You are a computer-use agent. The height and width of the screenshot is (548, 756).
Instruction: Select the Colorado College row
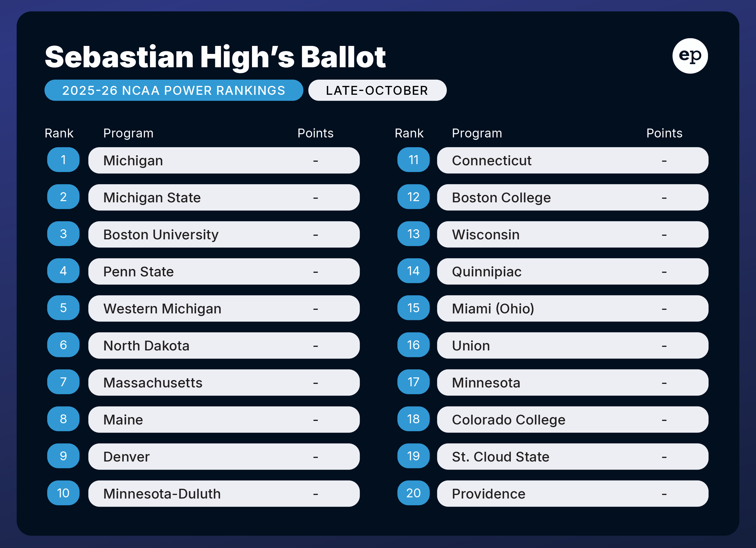tap(572, 419)
